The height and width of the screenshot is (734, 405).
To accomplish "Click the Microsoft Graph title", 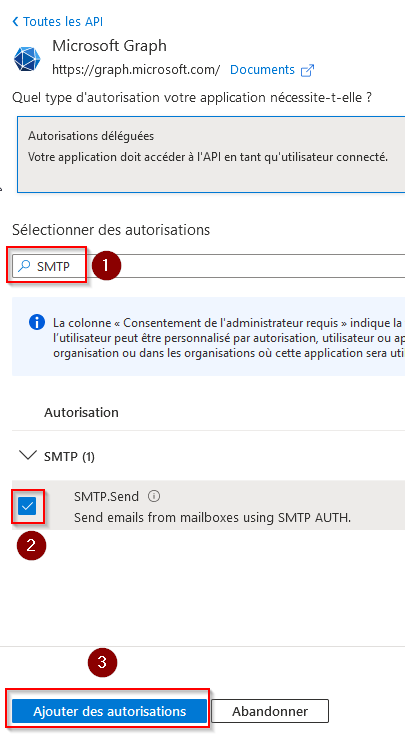I will 110,46.
